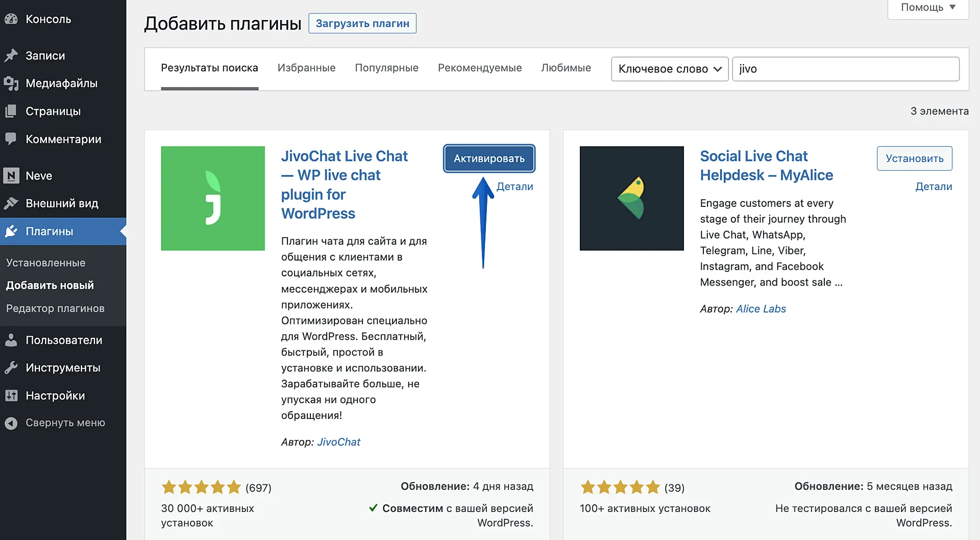The height and width of the screenshot is (540, 980).
Task: Open the Рекомендуемые tab
Action: pos(480,68)
